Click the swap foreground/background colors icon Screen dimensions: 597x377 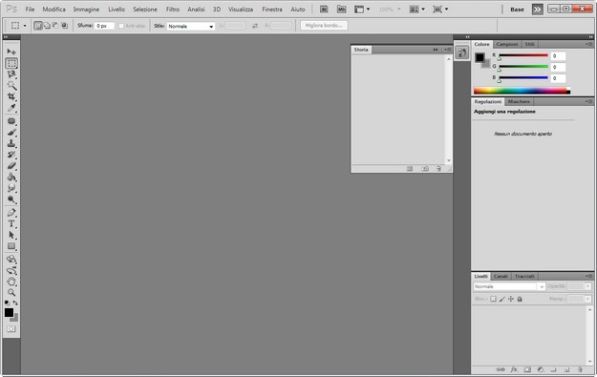[15, 303]
